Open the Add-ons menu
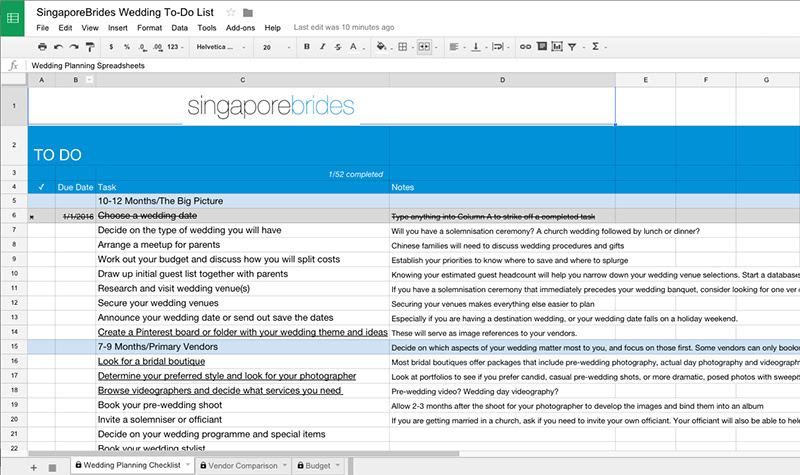Viewport: 800px width, 475px height. point(240,28)
